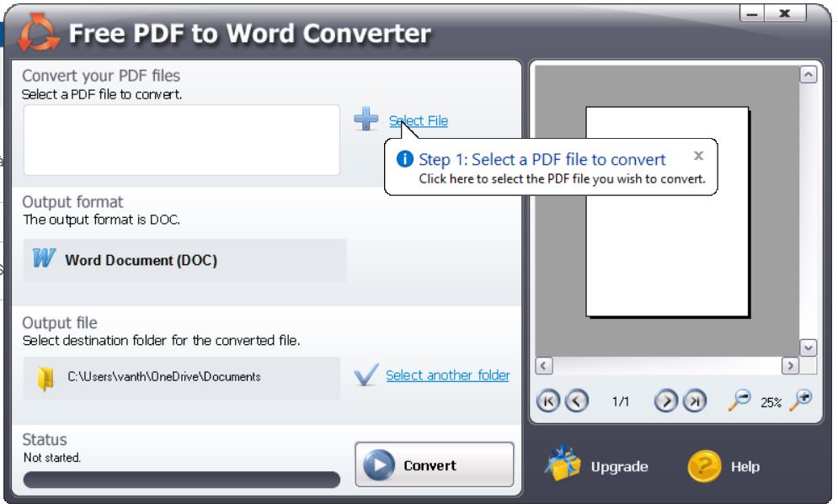
Task: Start conversion with the Convert button
Action: (435, 464)
